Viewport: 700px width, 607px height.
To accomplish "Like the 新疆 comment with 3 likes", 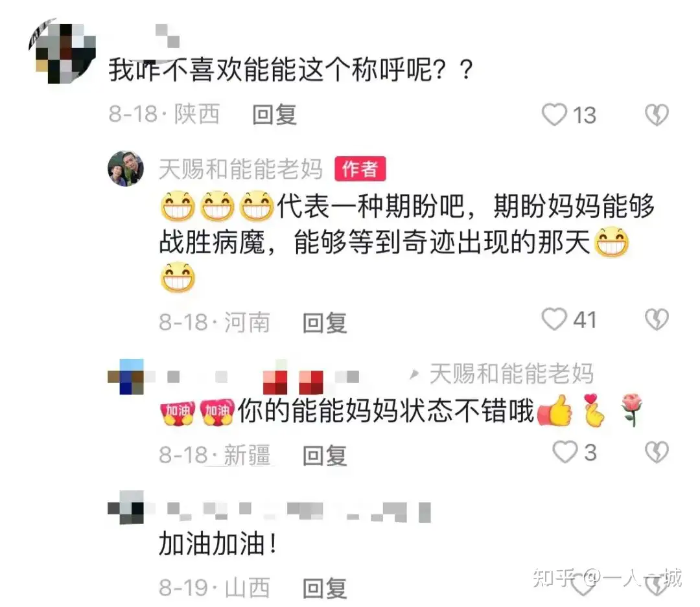I will [x=565, y=452].
